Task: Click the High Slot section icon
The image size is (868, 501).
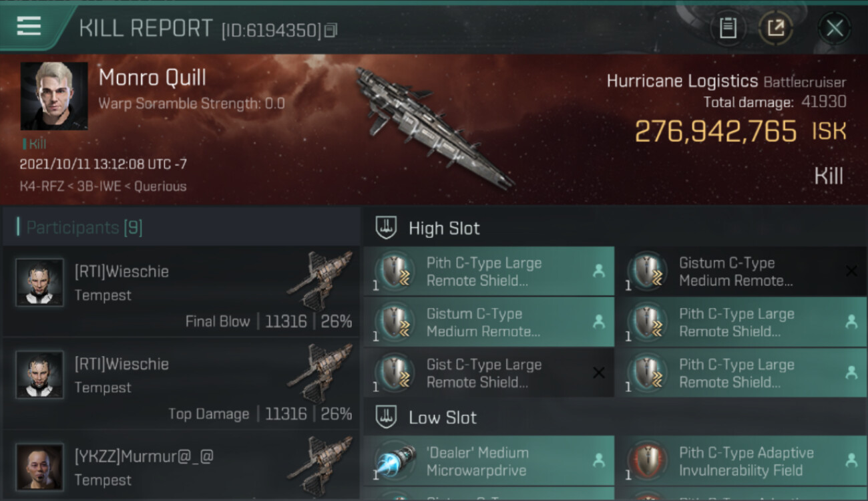Action: click(387, 228)
